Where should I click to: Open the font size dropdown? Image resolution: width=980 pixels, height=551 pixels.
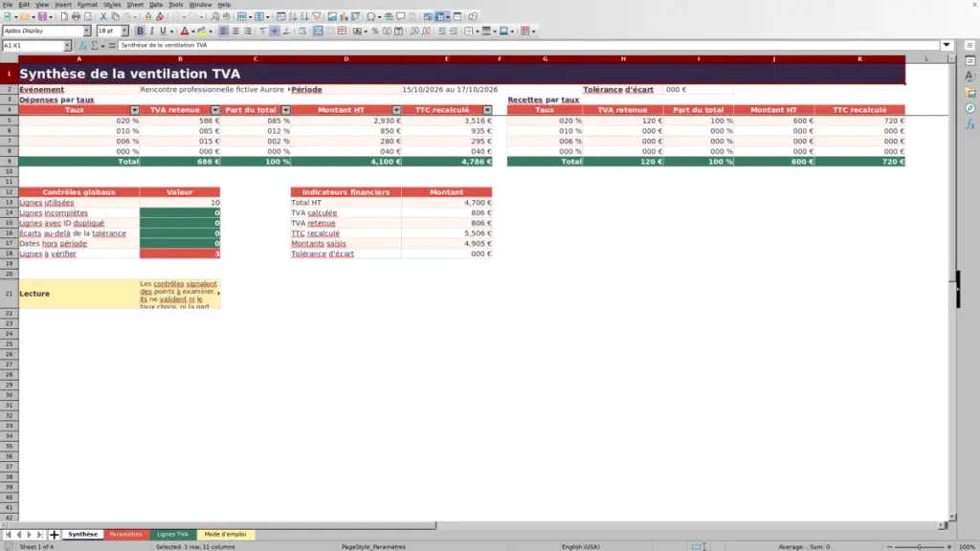[x=124, y=31]
